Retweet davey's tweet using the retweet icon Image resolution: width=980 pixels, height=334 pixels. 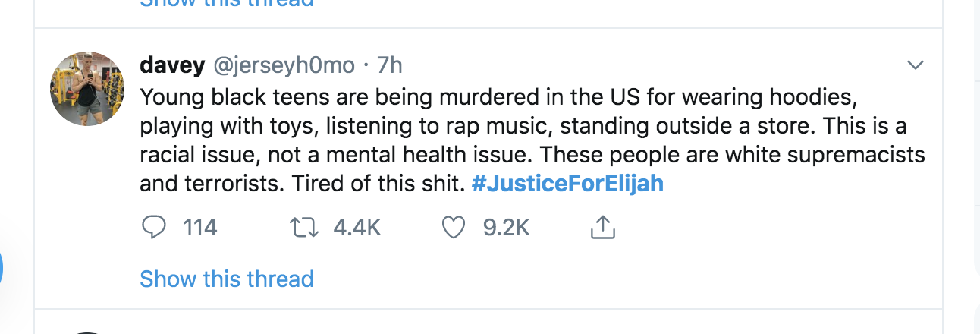[306, 227]
